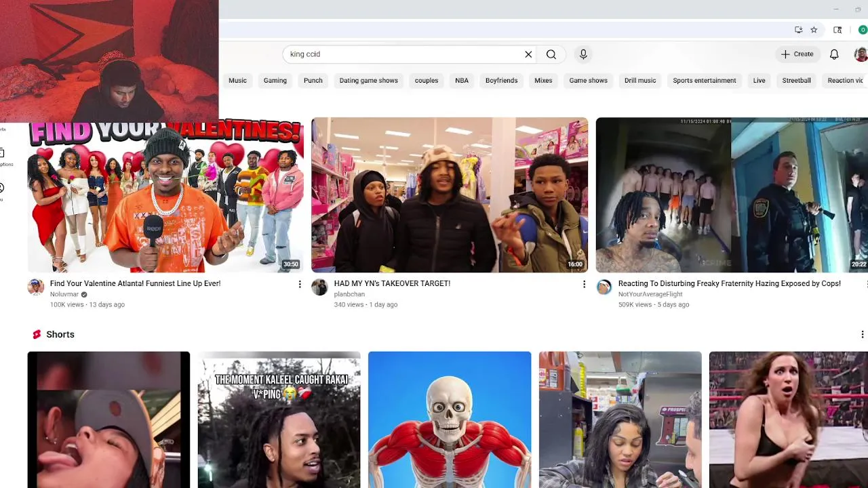
Task: Select the Punch filter chip
Action: tap(313, 81)
